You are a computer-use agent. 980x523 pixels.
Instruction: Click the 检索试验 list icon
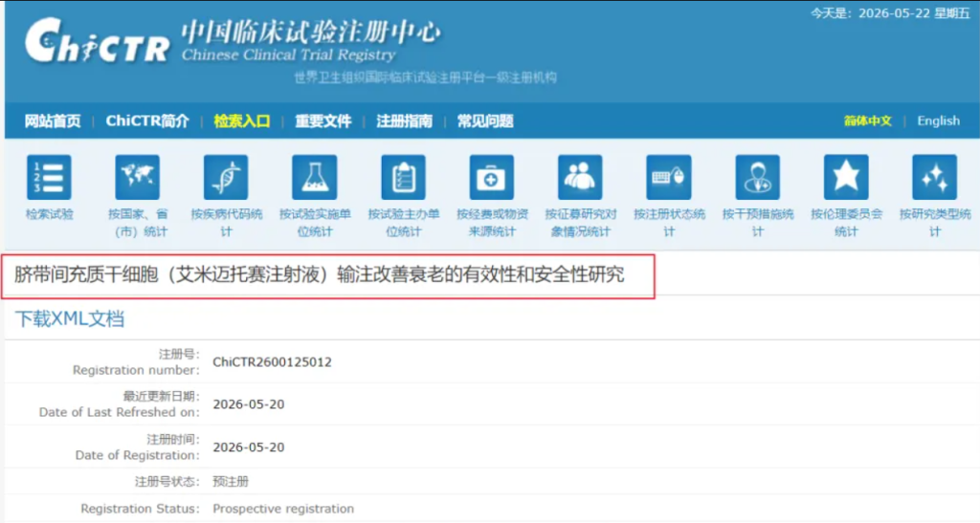tap(49, 177)
